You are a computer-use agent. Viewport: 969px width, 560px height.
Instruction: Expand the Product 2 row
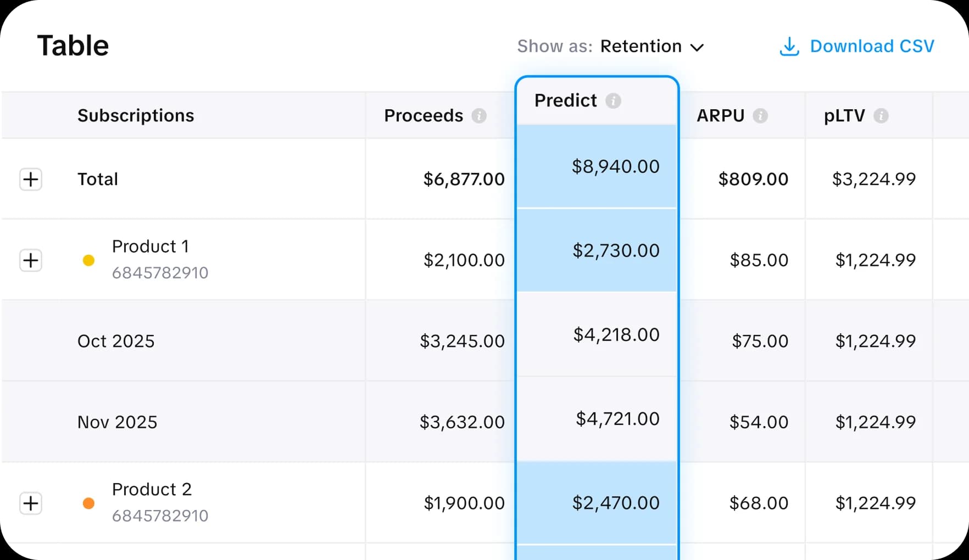(31, 503)
